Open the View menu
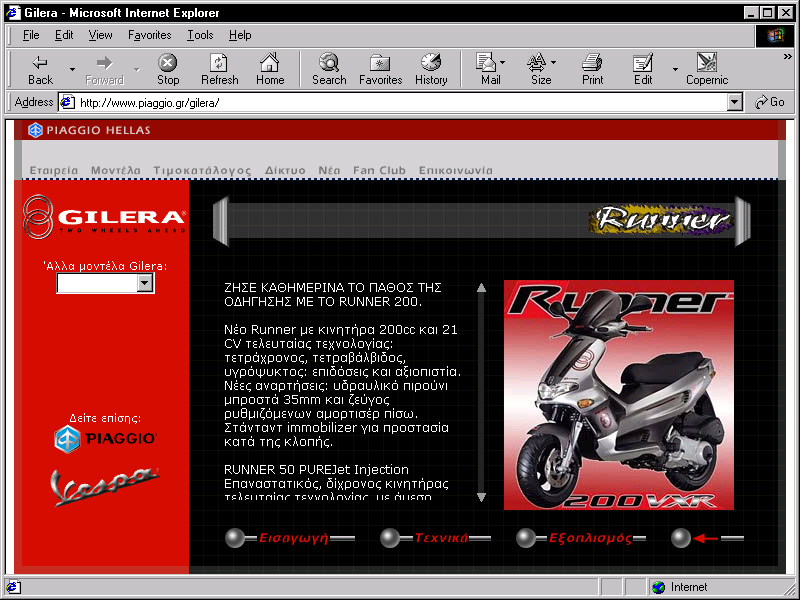 click(101, 35)
